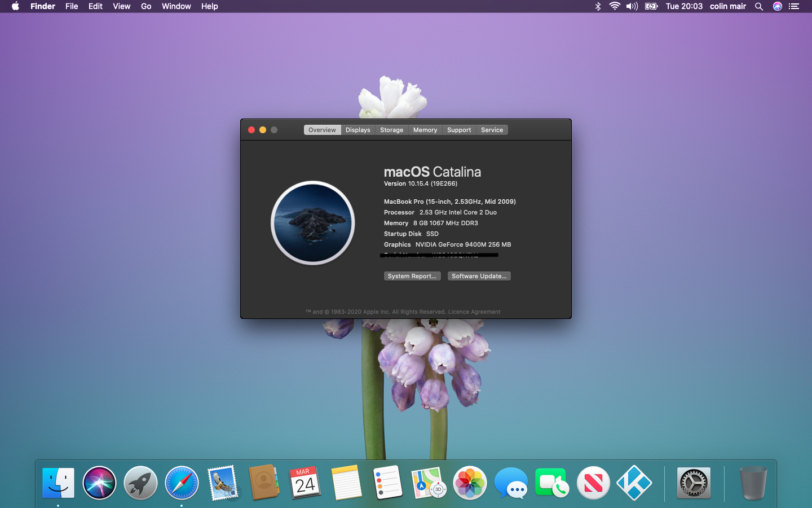Click the macOS Catalina title text
812x508 pixels.
tap(433, 172)
